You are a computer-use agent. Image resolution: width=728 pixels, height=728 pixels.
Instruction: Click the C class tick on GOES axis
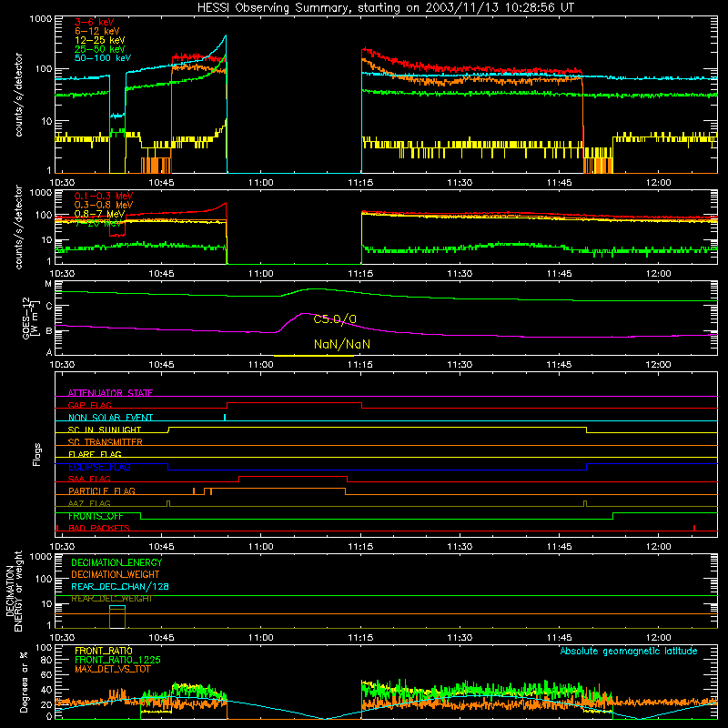49,306
